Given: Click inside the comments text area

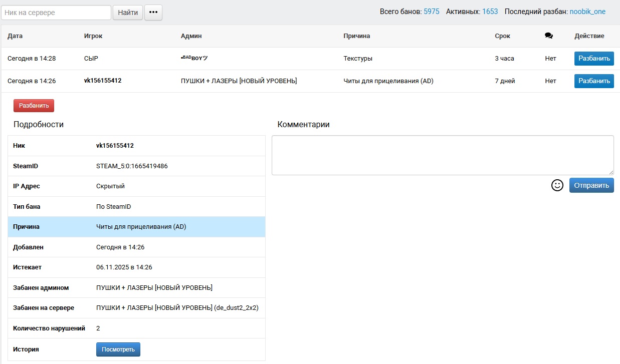Looking at the screenshot, I should coord(443,155).
